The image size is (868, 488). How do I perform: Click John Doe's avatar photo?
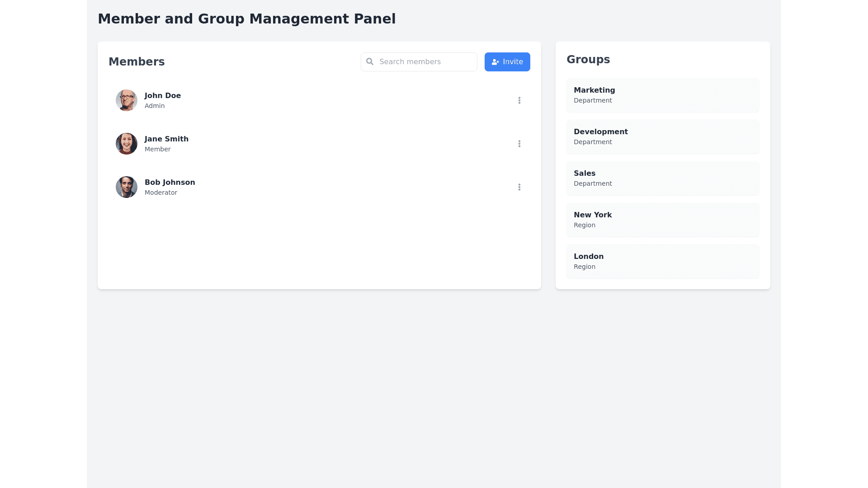pos(126,100)
